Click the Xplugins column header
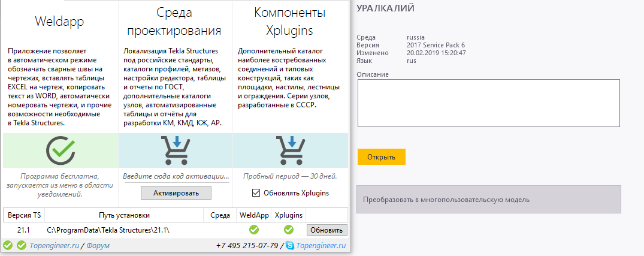 (289, 215)
